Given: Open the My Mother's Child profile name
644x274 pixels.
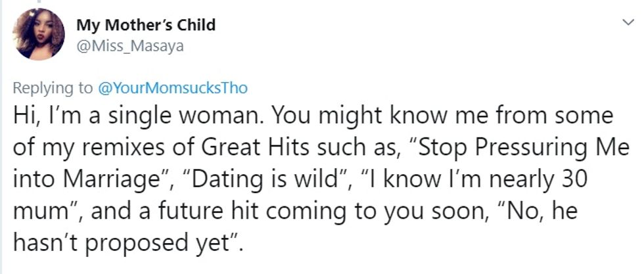Looking at the screenshot, I should pyautogui.click(x=146, y=26).
